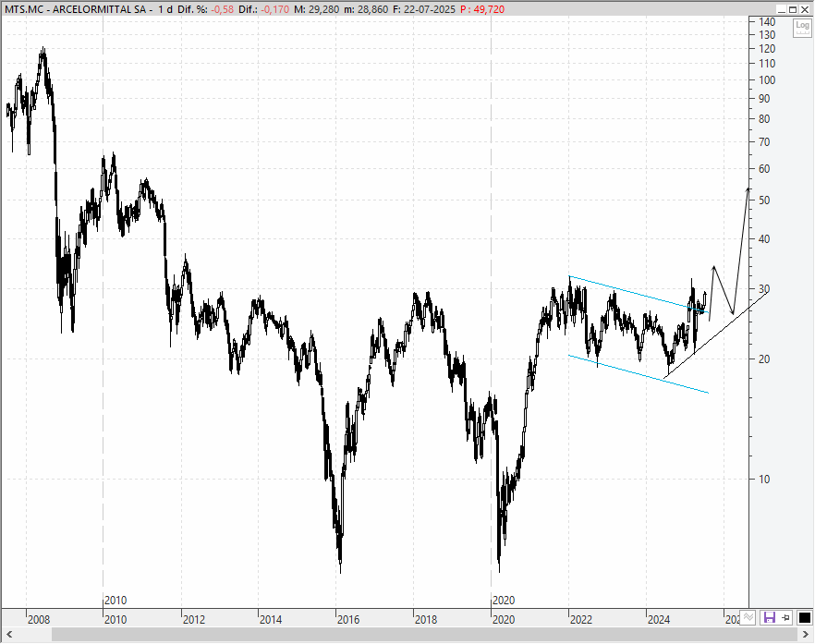
Task: Click the MTS.MC - ARCELORMITTAL SA title
Action: [x=76, y=9]
